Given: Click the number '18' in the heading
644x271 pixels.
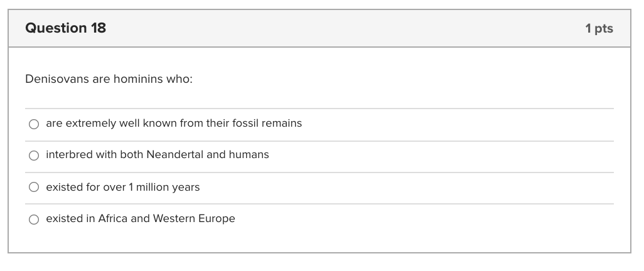Looking at the screenshot, I should (99, 28).
